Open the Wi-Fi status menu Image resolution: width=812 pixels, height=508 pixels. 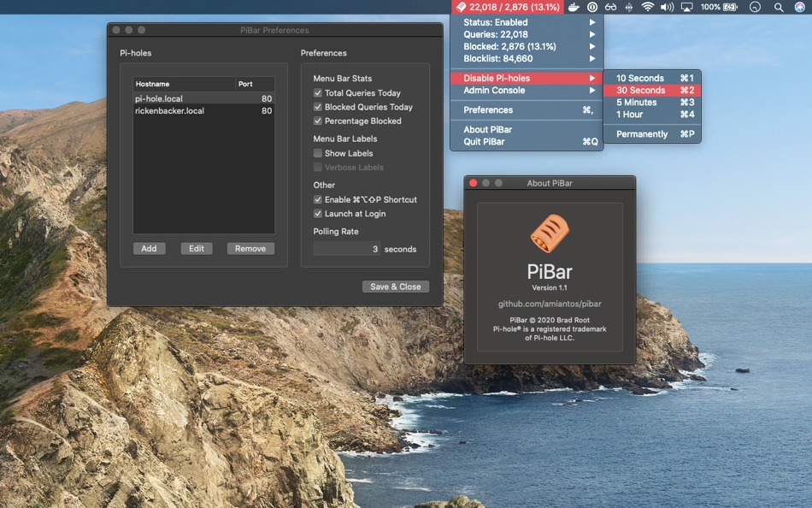click(x=647, y=7)
